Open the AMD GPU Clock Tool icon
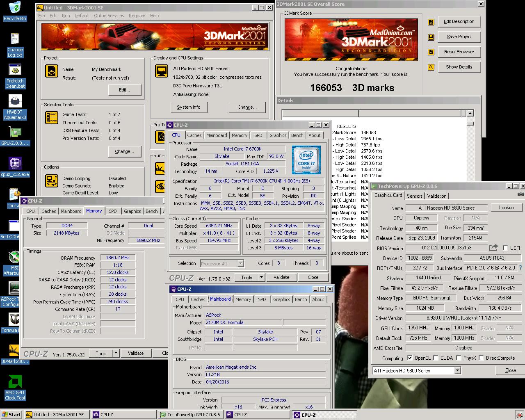The image size is (525, 420). point(15,382)
